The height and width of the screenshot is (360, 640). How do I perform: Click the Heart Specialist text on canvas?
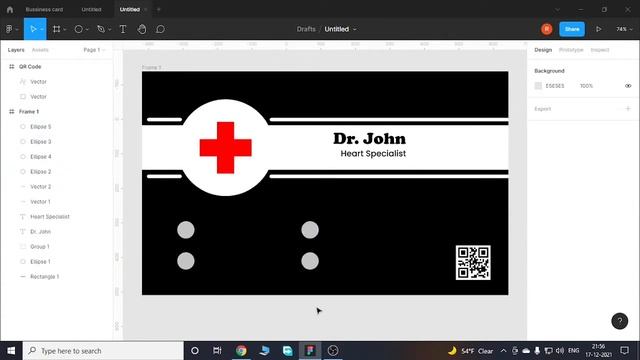tap(373, 153)
